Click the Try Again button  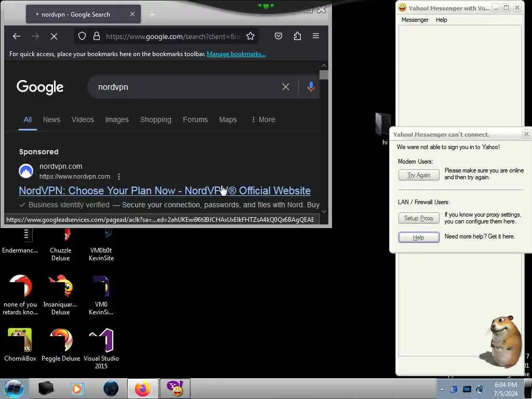point(419,175)
